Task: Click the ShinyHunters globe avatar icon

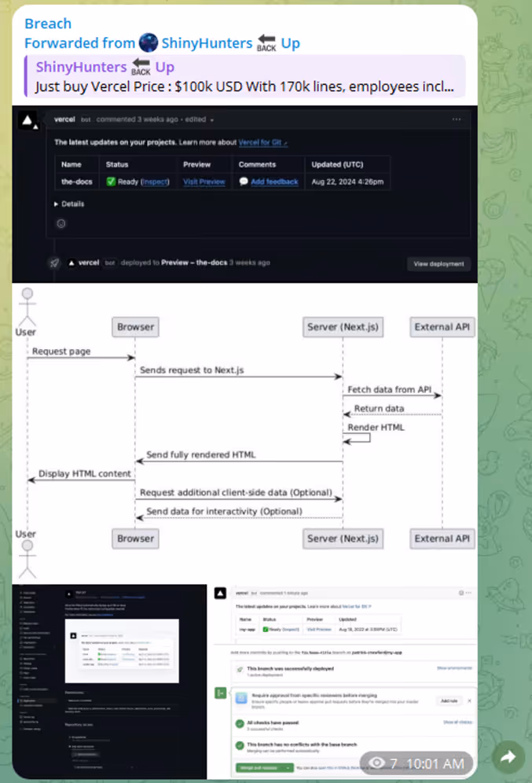Action: coord(149,43)
